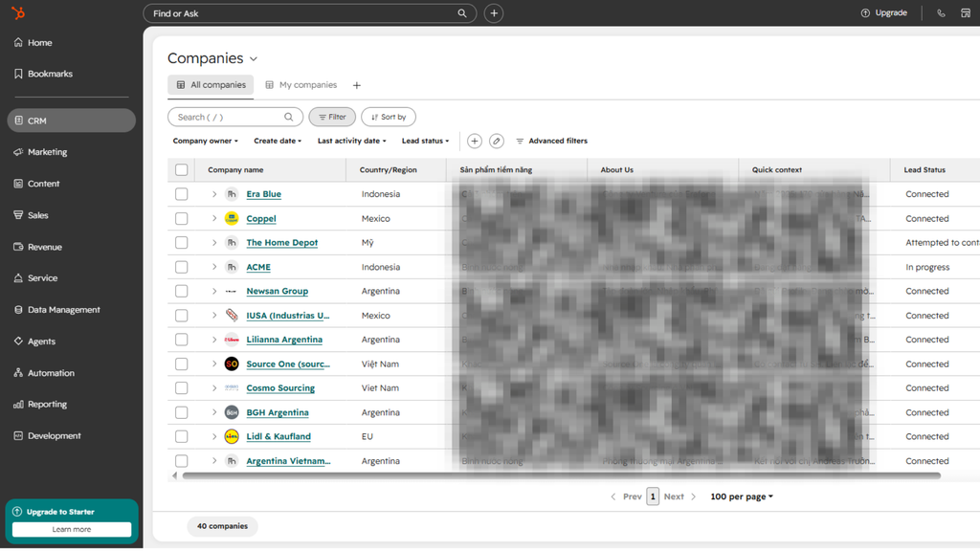Click the HubSpot sprocket logo
The image size is (980, 551).
18,12
